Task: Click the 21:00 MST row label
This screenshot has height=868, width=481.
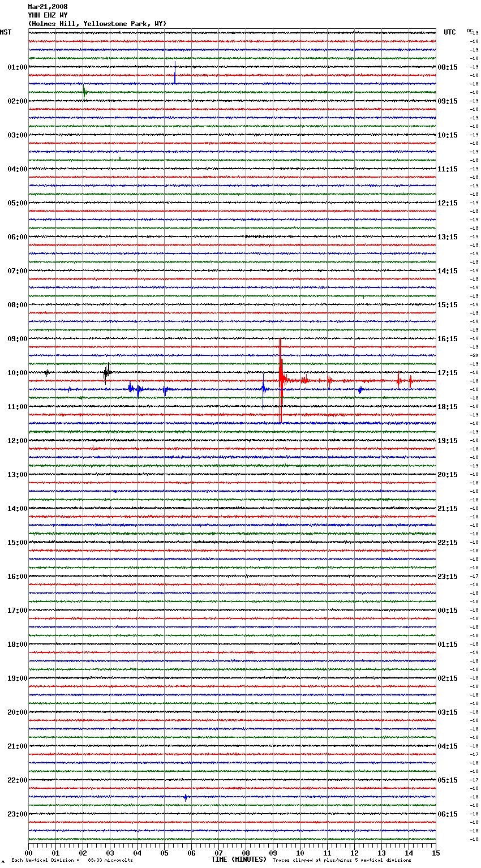Action: pyautogui.click(x=18, y=746)
